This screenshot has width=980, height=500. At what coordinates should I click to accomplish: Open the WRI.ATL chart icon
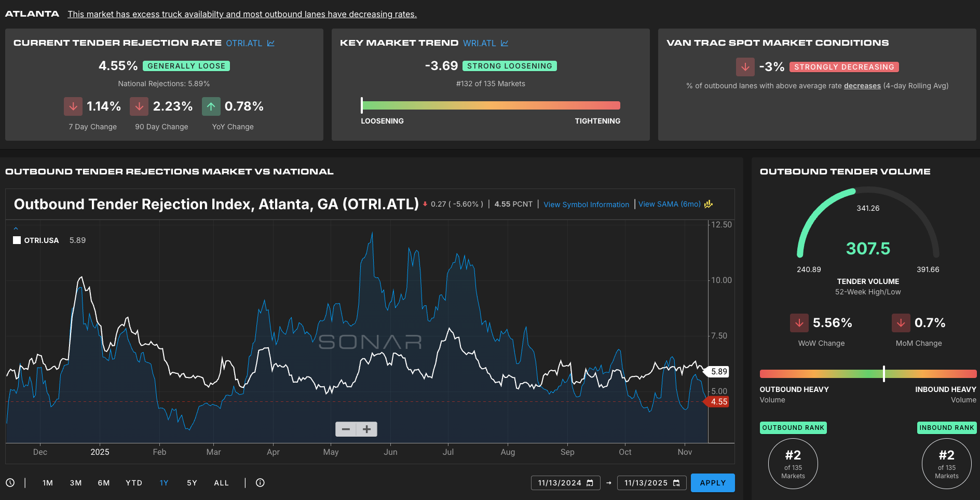pyautogui.click(x=505, y=43)
